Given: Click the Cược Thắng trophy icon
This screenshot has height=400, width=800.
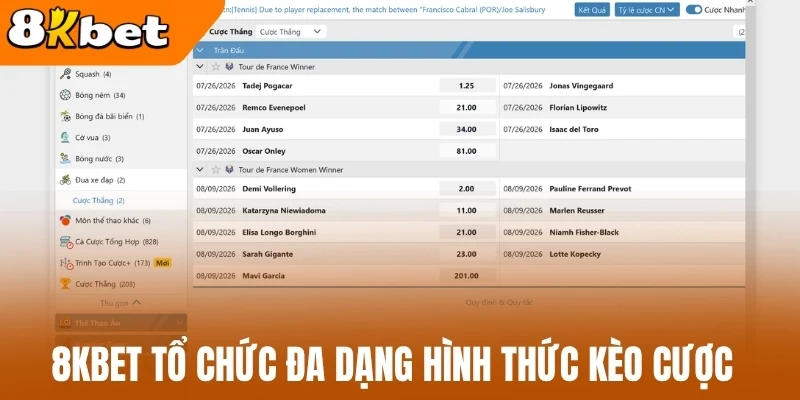Looking at the screenshot, I should (65, 284).
